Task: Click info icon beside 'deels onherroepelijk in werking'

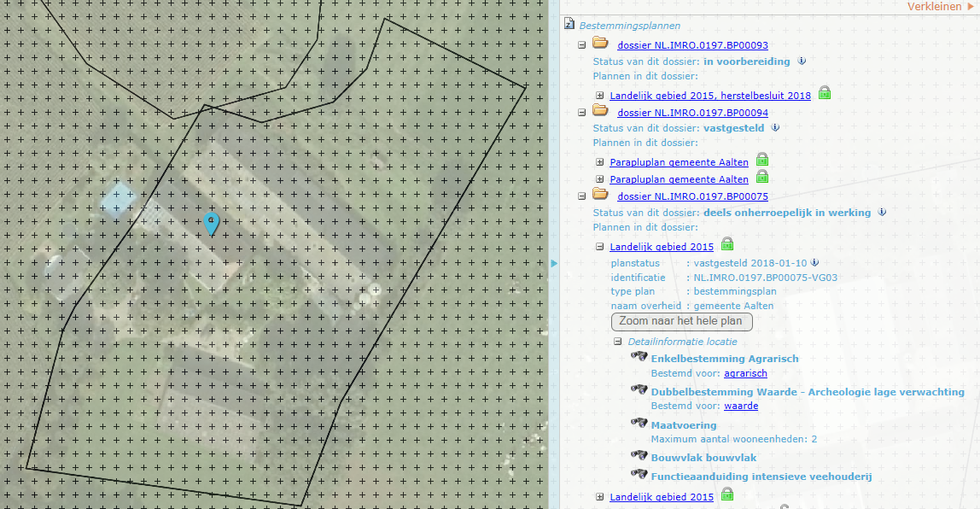Action: tap(882, 211)
